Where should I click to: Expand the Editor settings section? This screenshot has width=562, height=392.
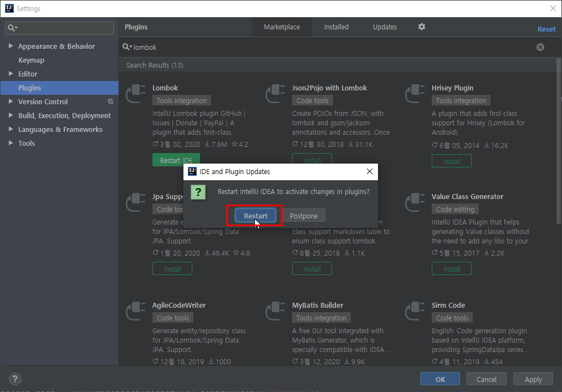(x=11, y=74)
